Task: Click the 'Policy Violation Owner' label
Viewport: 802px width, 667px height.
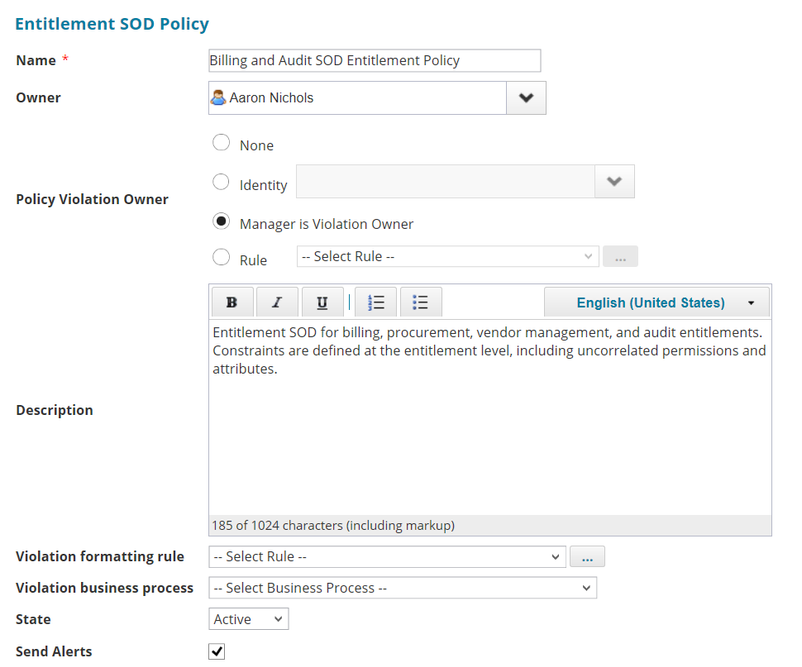Action: pos(92,199)
